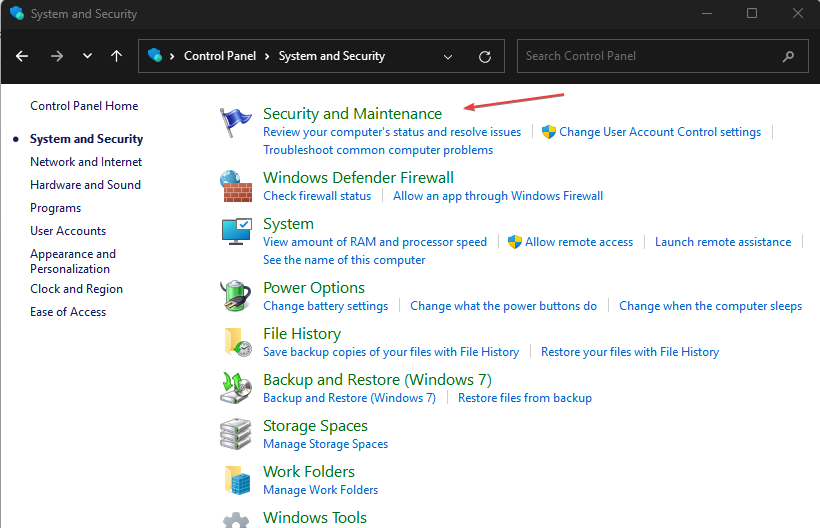Click the title bar System and Security icon
The image size is (820, 528).
pyautogui.click(x=17, y=13)
